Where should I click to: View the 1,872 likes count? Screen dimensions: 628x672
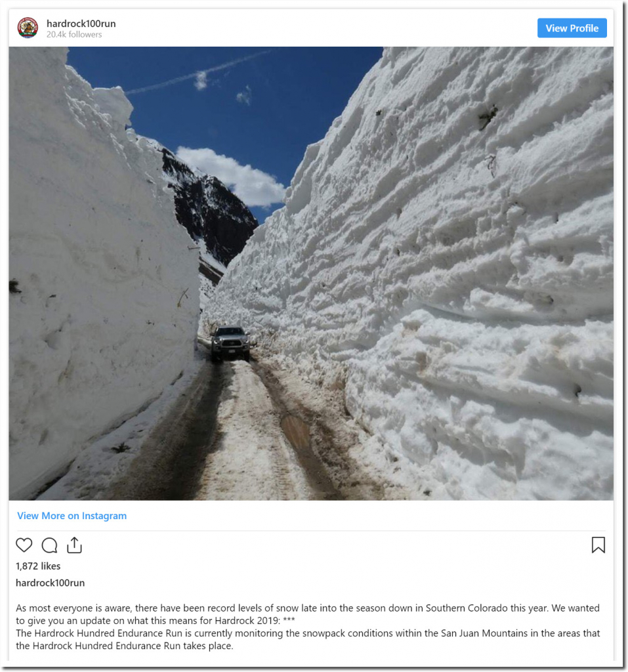point(38,566)
